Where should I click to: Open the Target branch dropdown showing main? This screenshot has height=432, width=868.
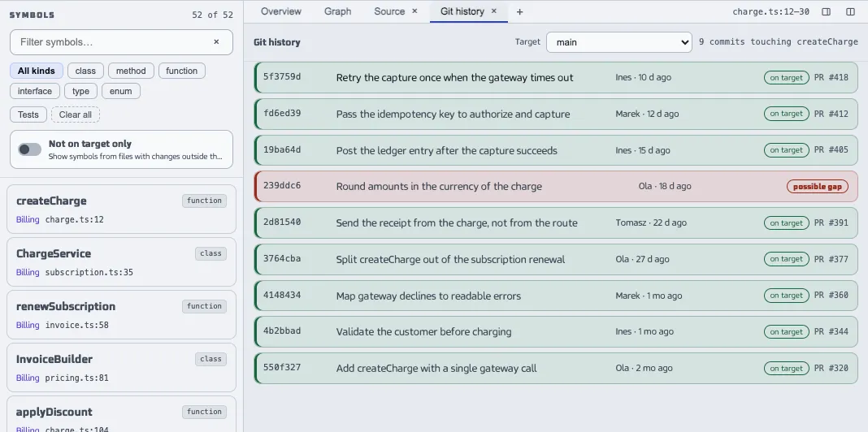click(x=618, y=42)
